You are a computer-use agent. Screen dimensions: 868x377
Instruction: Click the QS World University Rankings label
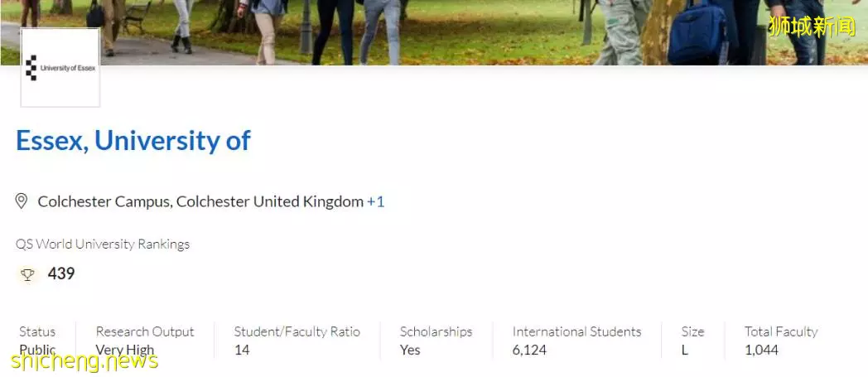103,244
